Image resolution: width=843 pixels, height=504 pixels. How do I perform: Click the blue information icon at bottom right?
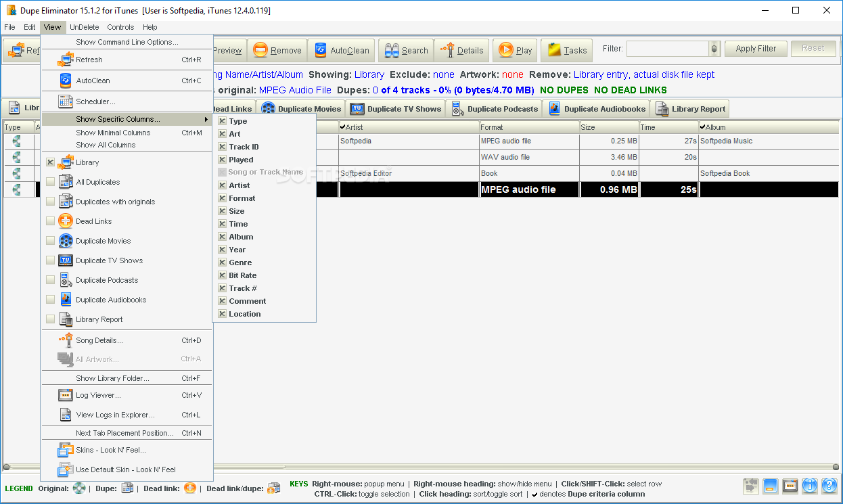click(x=810, y=486)
